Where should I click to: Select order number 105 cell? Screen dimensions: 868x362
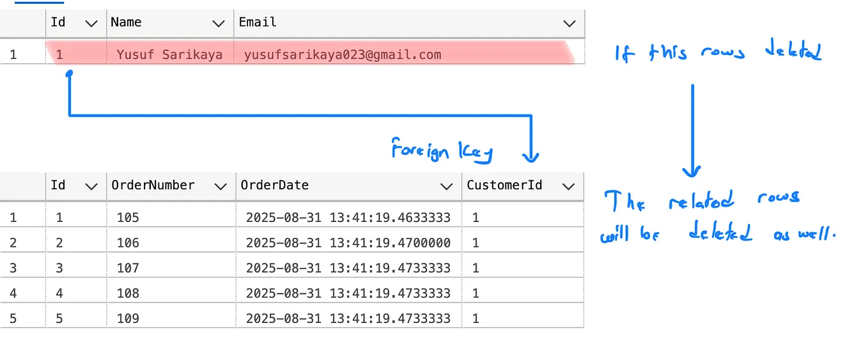coord(128,218)
